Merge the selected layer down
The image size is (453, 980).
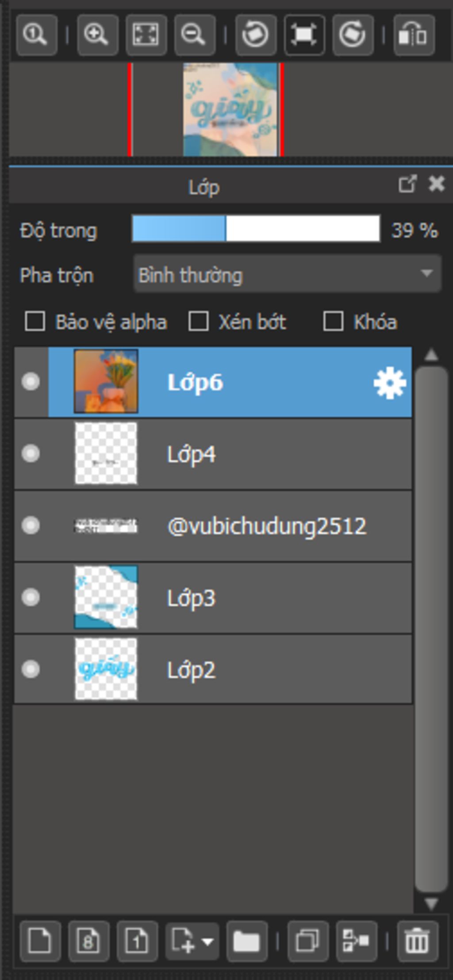click(x=357, y=941)
